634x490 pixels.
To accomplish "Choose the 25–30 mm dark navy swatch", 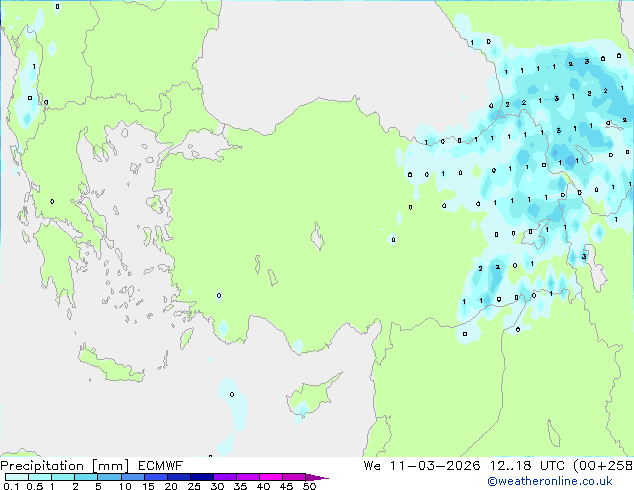I will (202, 477).
